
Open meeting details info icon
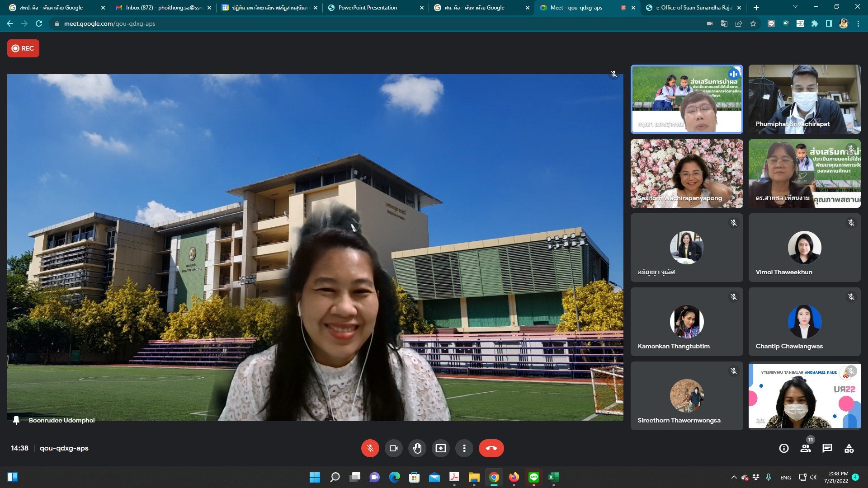coord(784,448)
